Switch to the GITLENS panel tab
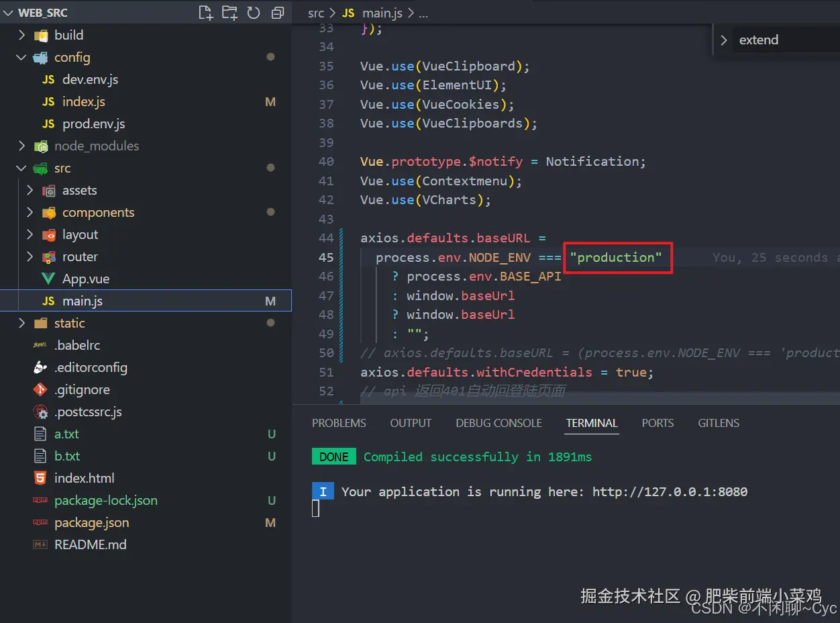This screenshot has height=623, width=840. point(719,423)
